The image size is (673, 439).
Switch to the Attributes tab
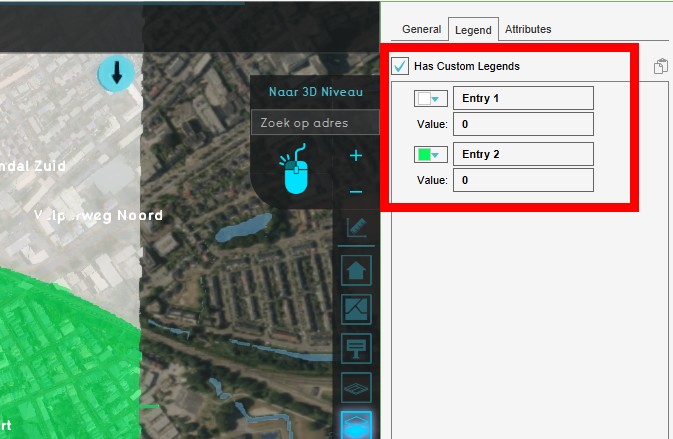(528, 30)
